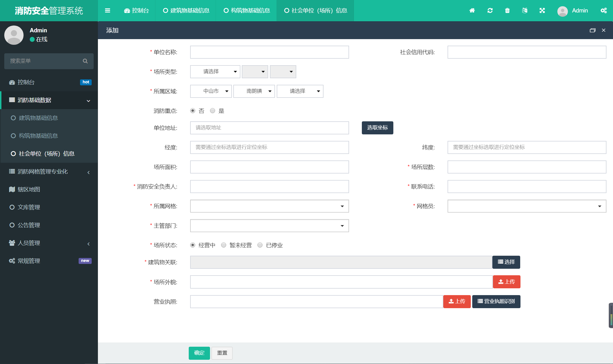Image resolution: width=613 pixels, height=364 pixels.
Task: Click the Admin avatar in header
Action: coord(562,11)
